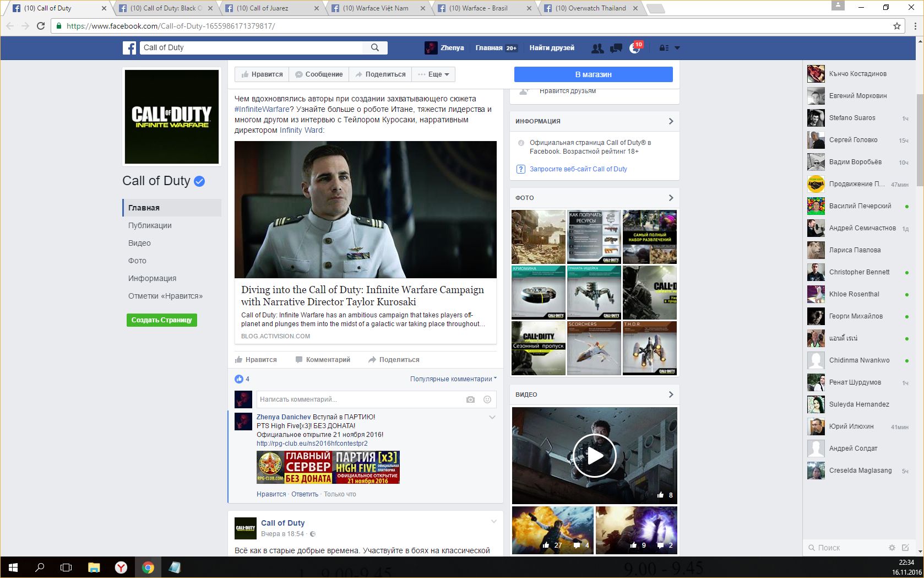This screenshot has width=924, height=578.
Task: Open the messages icon in header
Action: click(x=616, y=48)
